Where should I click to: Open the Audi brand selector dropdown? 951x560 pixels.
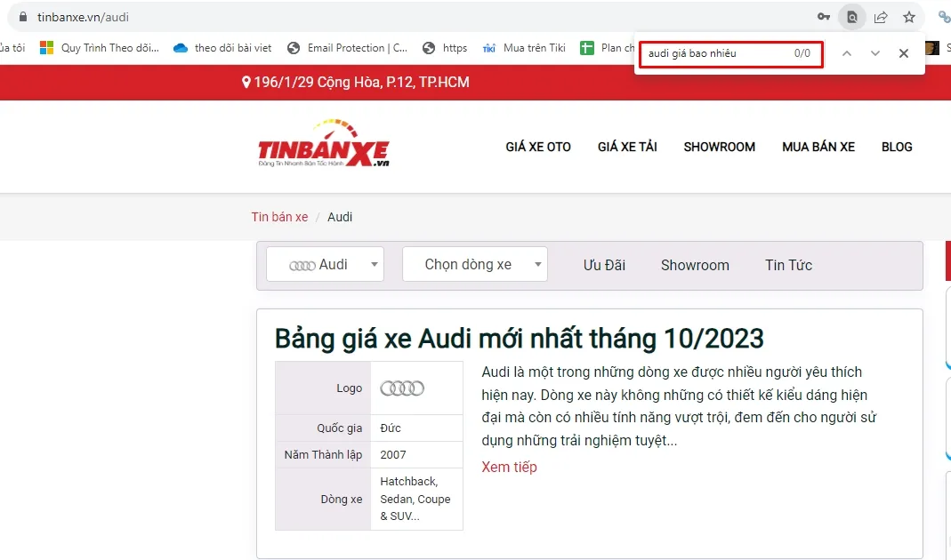(325, 264)
